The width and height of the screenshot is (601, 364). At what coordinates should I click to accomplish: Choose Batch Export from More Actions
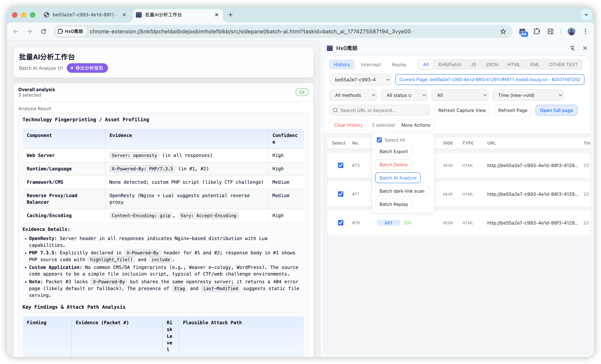click(393, 151)
